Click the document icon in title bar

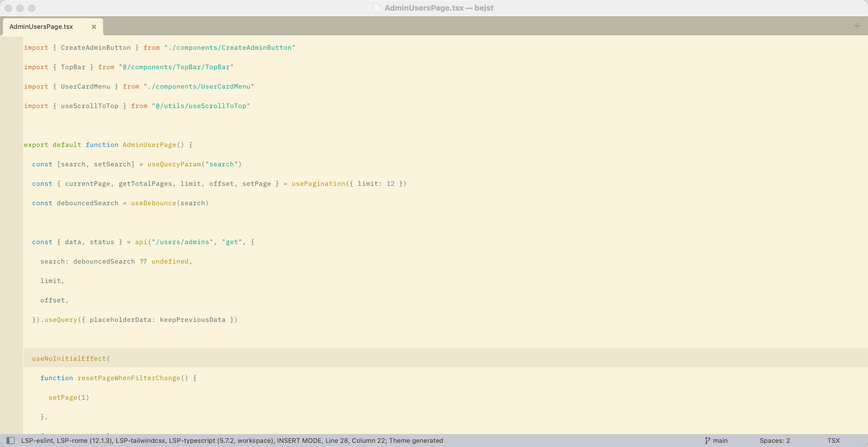(377, 8)
